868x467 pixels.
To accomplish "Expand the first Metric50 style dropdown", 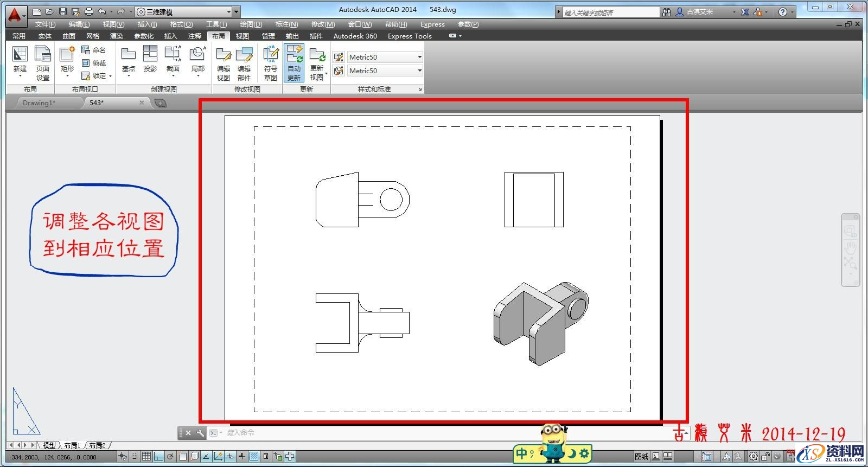I will (x=419, y=57).
